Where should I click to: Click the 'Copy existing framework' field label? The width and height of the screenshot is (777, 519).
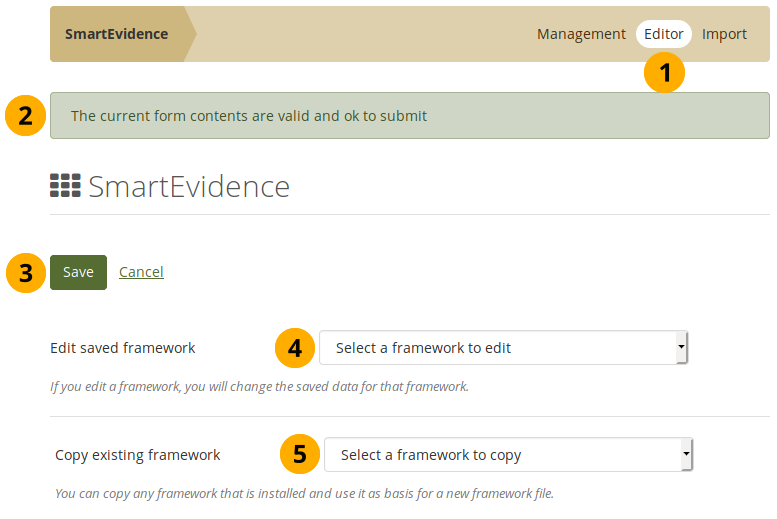[x=138, y=455]
